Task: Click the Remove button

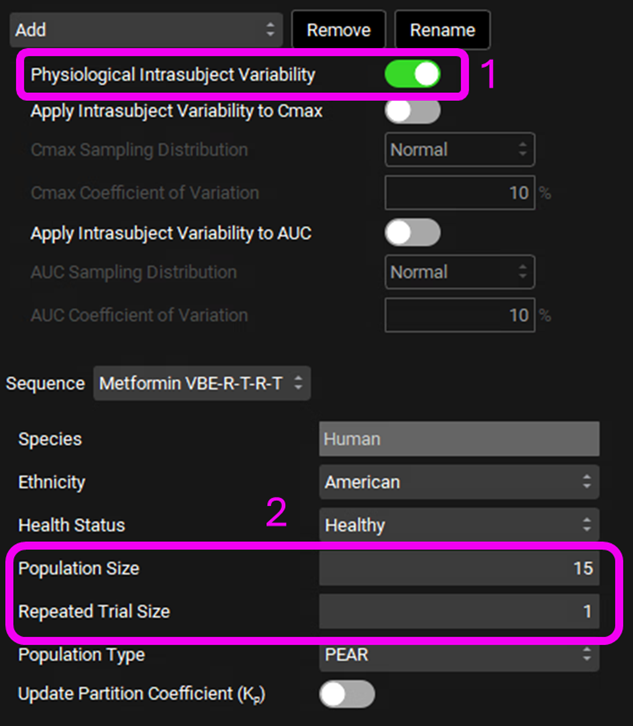Action: pyautogui.click(x=338, y=30)
